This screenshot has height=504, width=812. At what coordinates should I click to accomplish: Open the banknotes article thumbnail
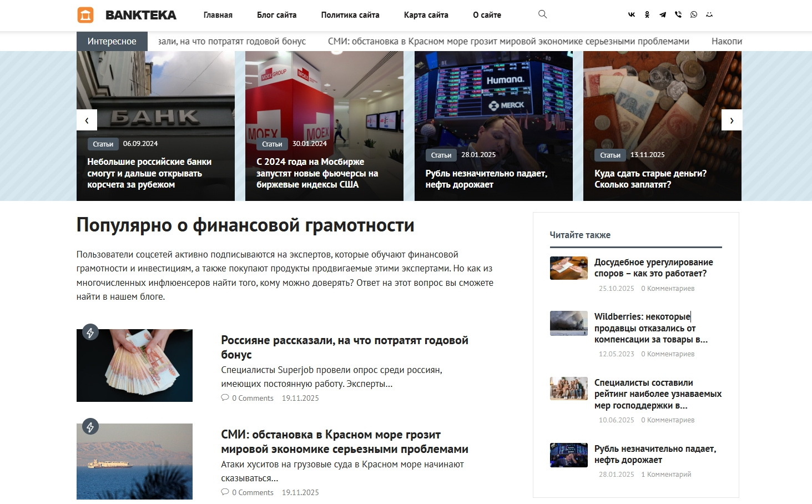[x=134, y=365]
